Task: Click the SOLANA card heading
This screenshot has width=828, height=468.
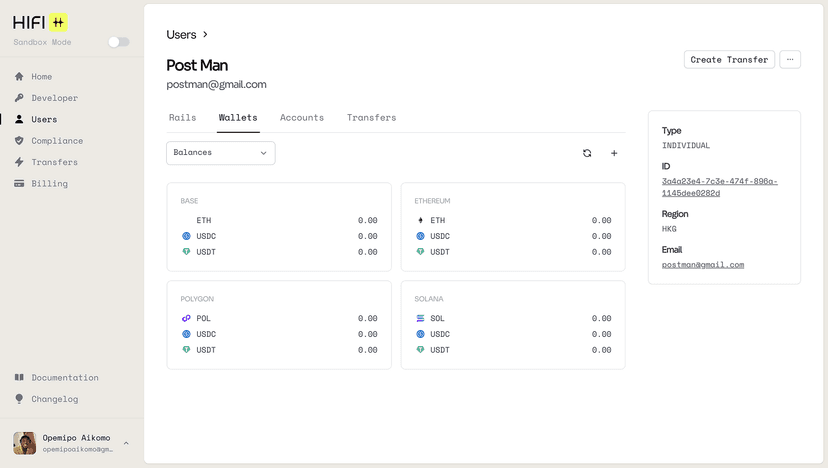Action: pyautogui.click(x=429, y=299)
